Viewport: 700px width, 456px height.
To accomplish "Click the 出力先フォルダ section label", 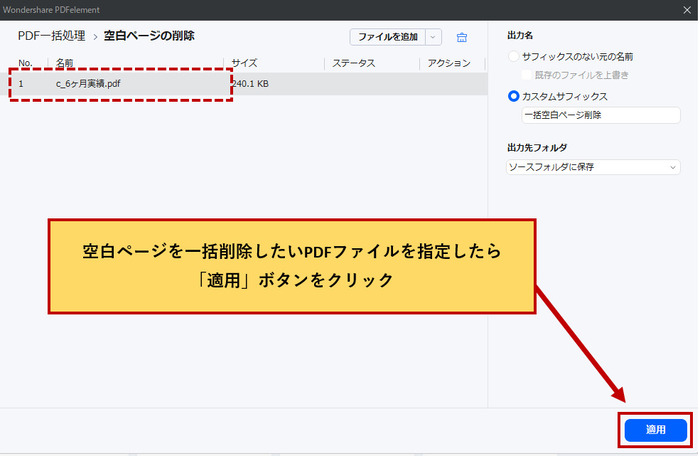I will [537, 147].
